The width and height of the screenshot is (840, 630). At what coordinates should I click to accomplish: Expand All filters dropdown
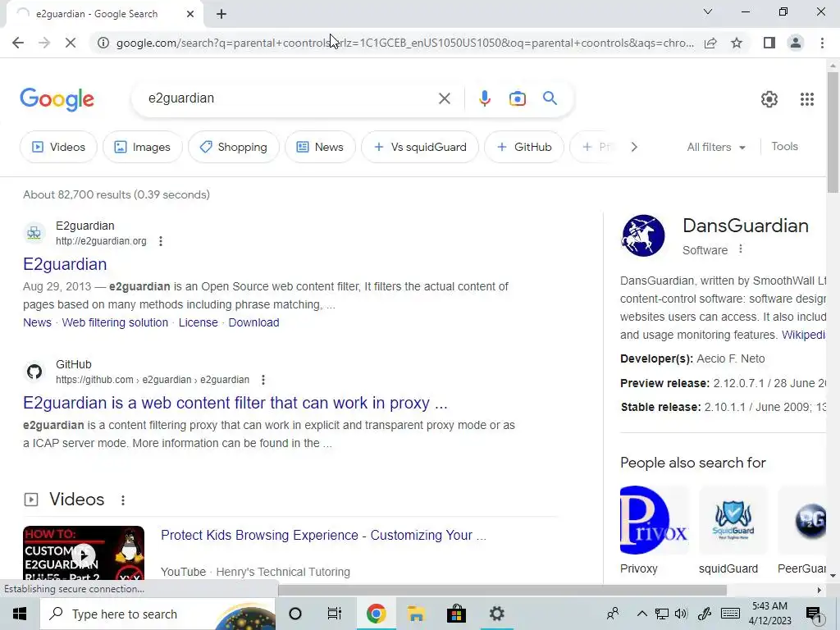[716, 147]
